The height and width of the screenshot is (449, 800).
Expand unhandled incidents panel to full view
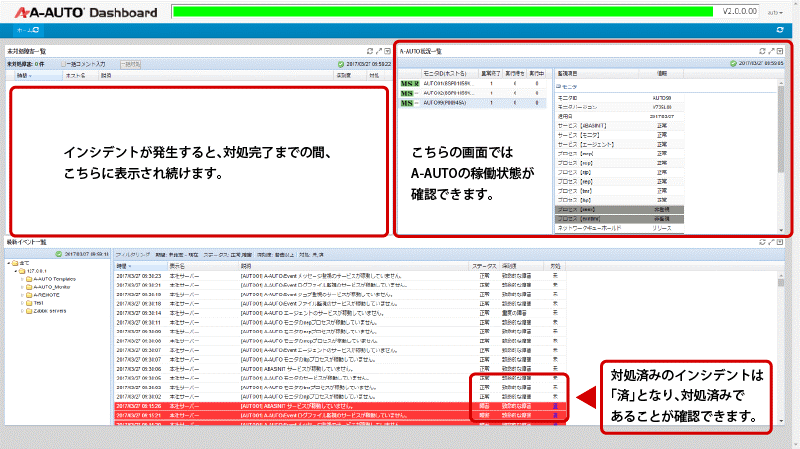pos(379,51)
